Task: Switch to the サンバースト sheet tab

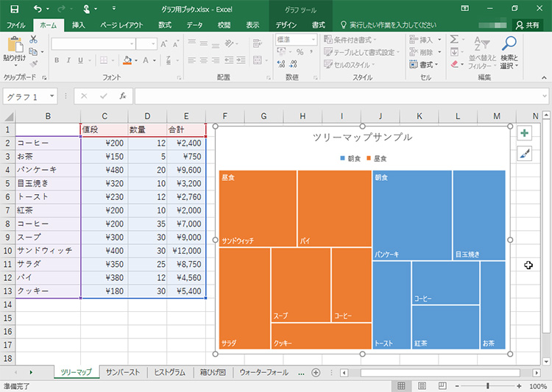Action: (x=122, y=372)
